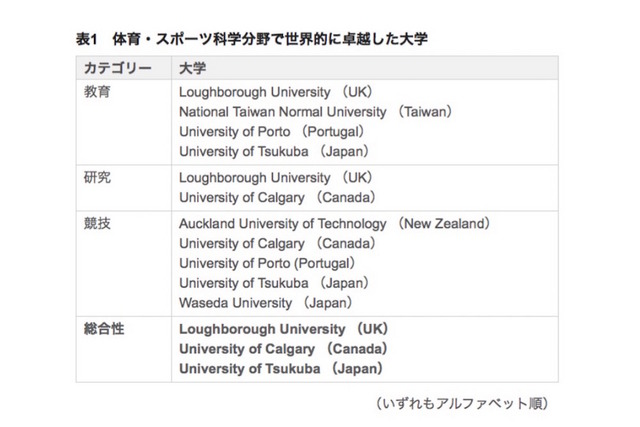Click the 研究 category cell

tap(97, 176)
